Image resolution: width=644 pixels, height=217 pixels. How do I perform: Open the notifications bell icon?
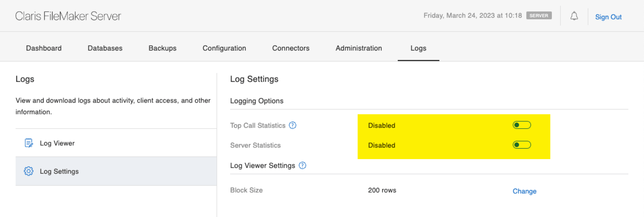pos(574,16)
